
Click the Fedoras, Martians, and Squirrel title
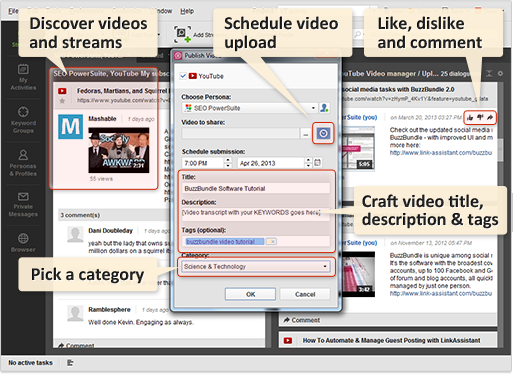(122, 91)
